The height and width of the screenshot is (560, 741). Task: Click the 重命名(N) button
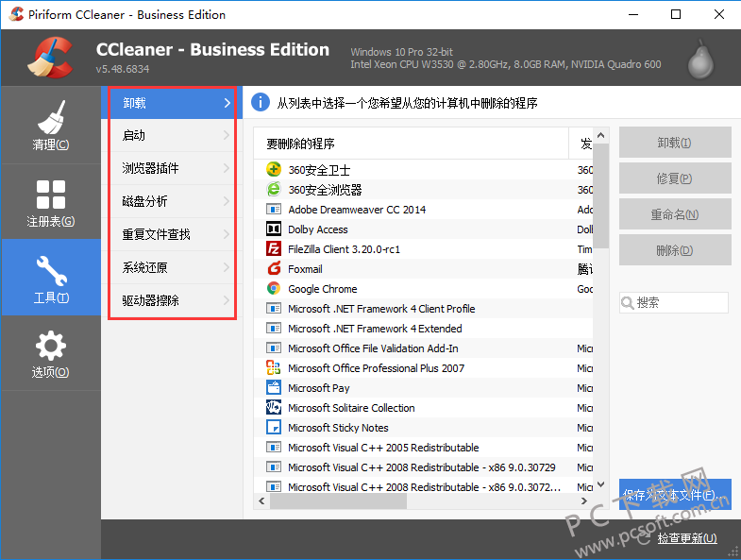click(x=675, y=214)
